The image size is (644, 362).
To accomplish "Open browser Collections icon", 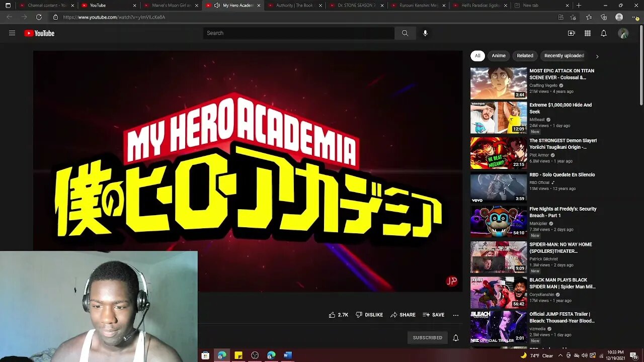I will 604,17.
